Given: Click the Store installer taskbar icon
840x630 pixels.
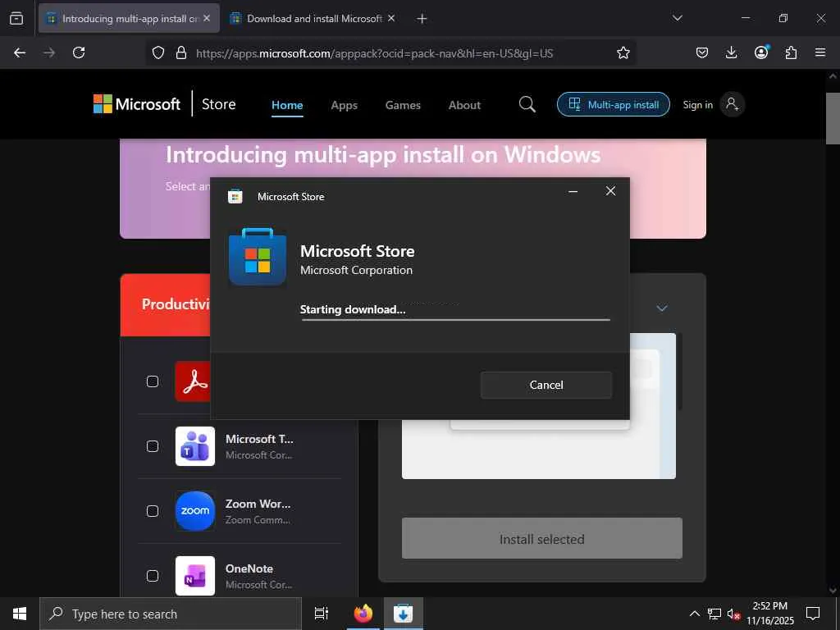Looking at the screenshot, I should coord(403,614).
